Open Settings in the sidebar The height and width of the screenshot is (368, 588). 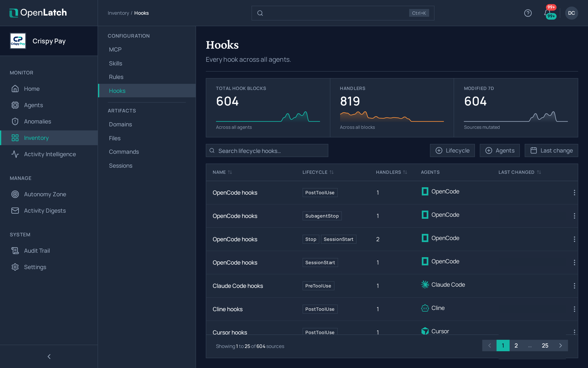point(49,267)
